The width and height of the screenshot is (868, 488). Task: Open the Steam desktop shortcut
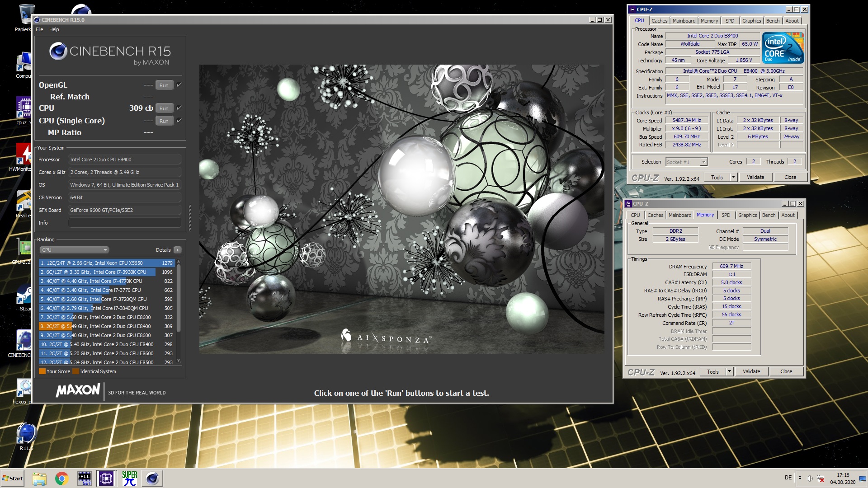point(24,297)
